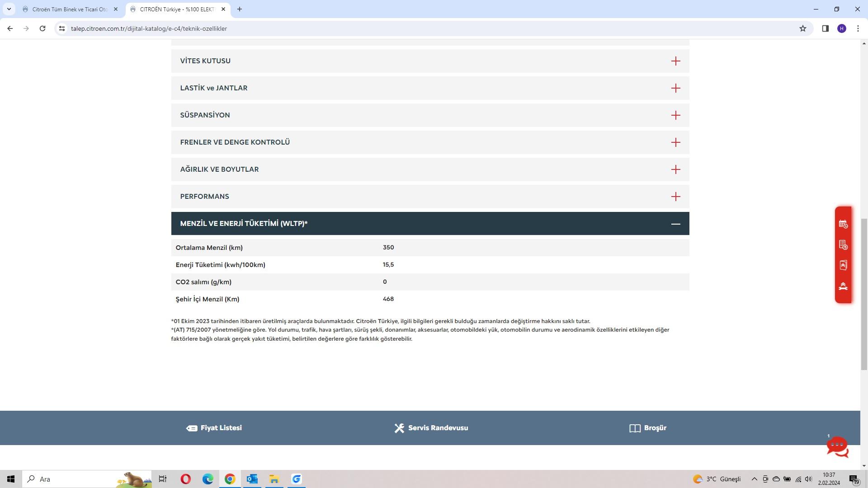Screen dimensions: 868x488
Task: Expand FRENLER VE DENGE KONTROLÜ section
Action: point(675,142)
